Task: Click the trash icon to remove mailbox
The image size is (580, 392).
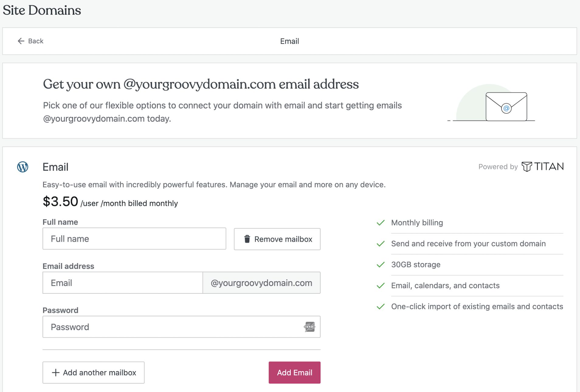Action: [x=247, y=239]
